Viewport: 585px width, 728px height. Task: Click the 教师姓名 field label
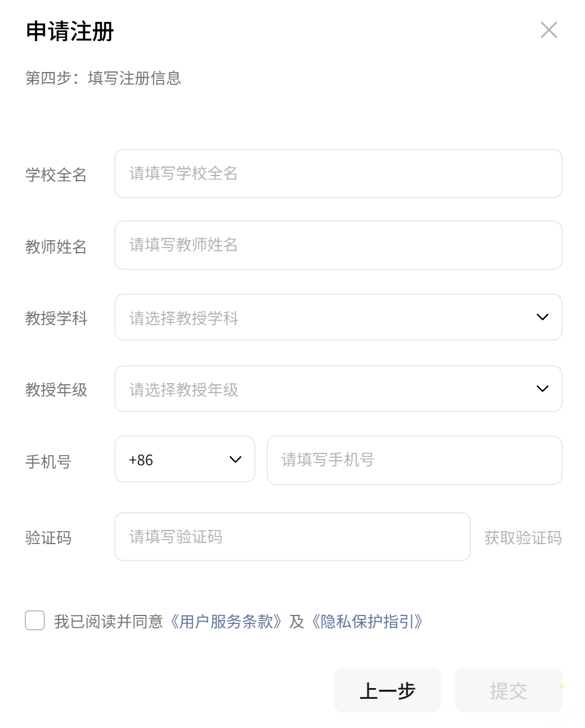coord(56,246)
